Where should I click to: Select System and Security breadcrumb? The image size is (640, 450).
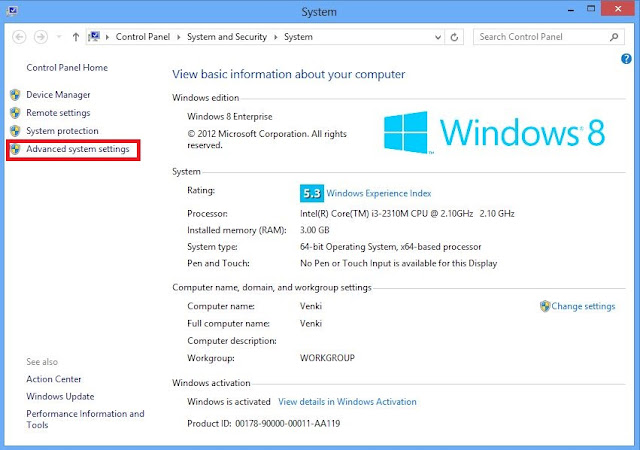227,37
